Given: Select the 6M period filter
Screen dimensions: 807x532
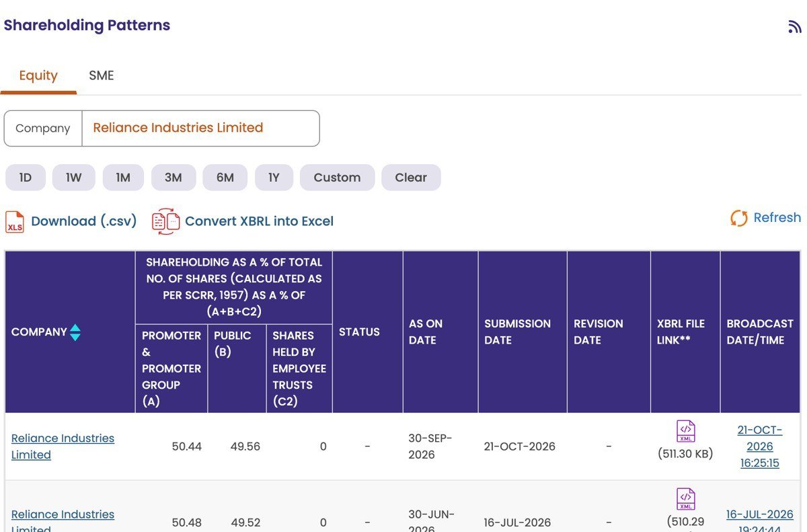Looking at the screenshot, I should coord(225,178).
